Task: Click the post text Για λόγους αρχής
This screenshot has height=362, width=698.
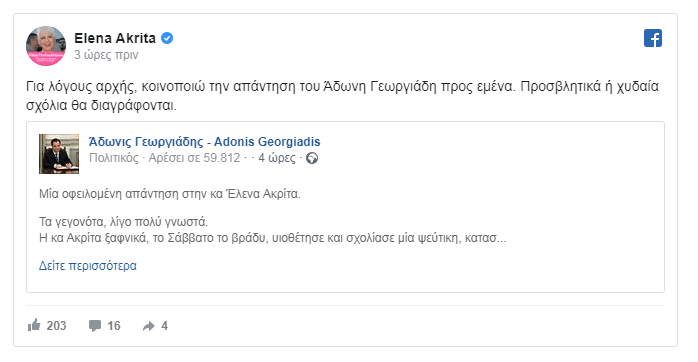Action: click(x=80, y=86)
